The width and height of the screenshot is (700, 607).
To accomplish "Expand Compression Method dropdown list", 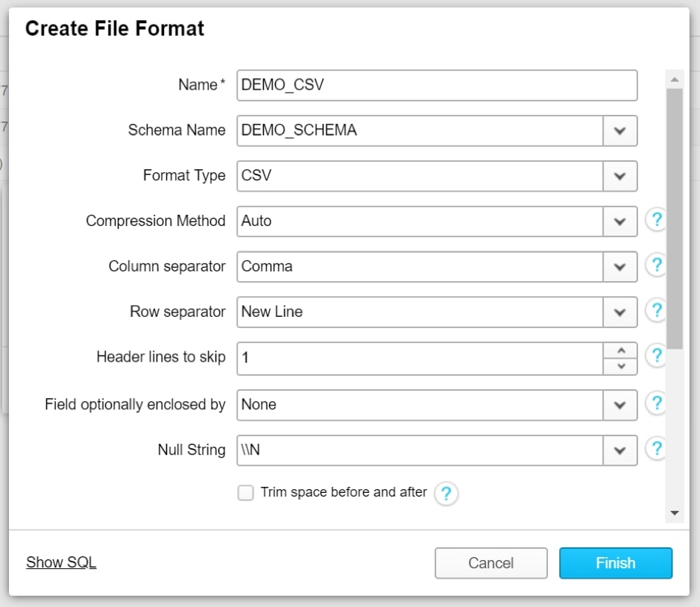I will tap(619, 221).
